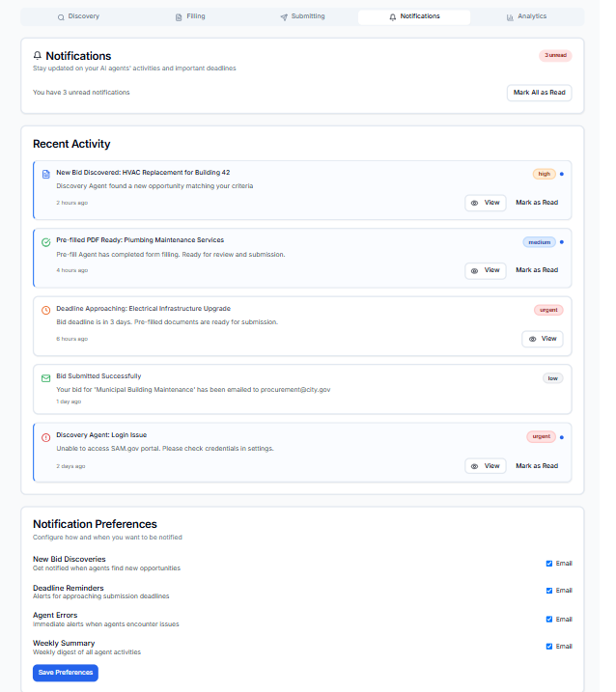Click unread dot on Plumbing Maintenance notification

coord(562,242)
